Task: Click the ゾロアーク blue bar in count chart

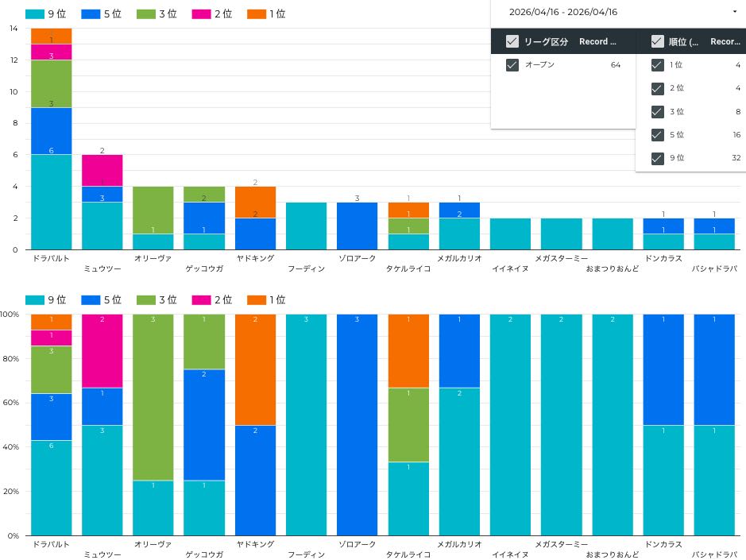Action: pos(357,226)
